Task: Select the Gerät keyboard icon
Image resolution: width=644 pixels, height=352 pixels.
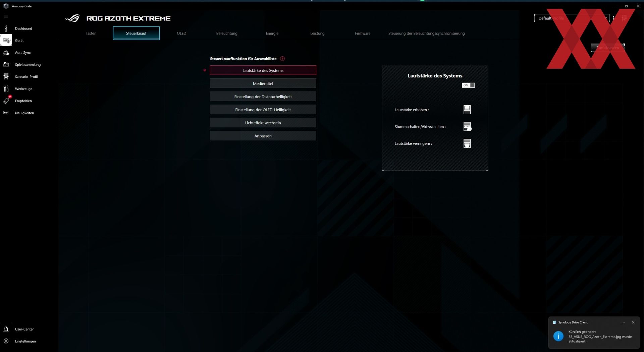Action: click(6, 41)
